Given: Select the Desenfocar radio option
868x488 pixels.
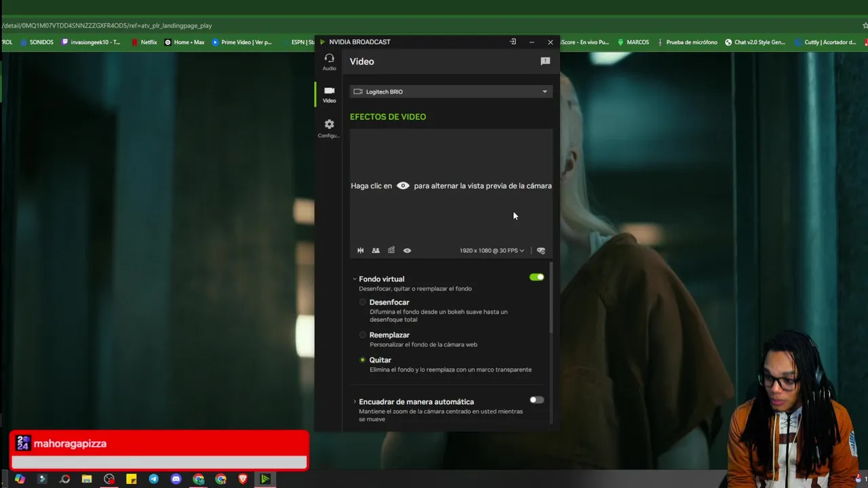Looking at the screenshot, I should 363,302.
